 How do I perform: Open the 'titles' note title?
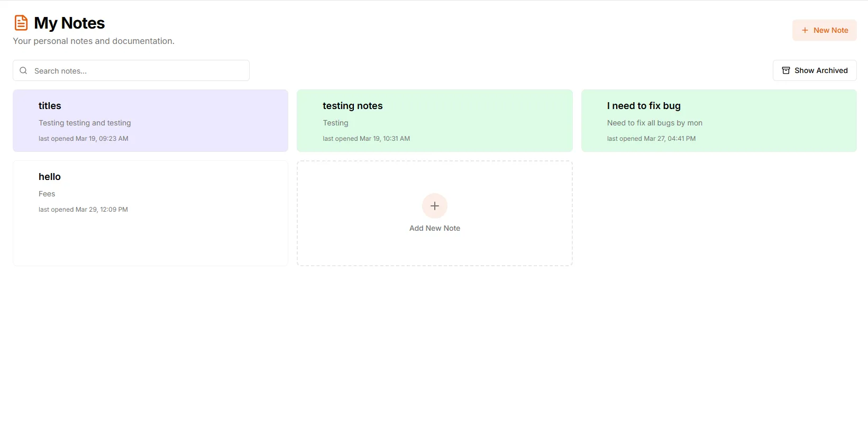point(50,106)
